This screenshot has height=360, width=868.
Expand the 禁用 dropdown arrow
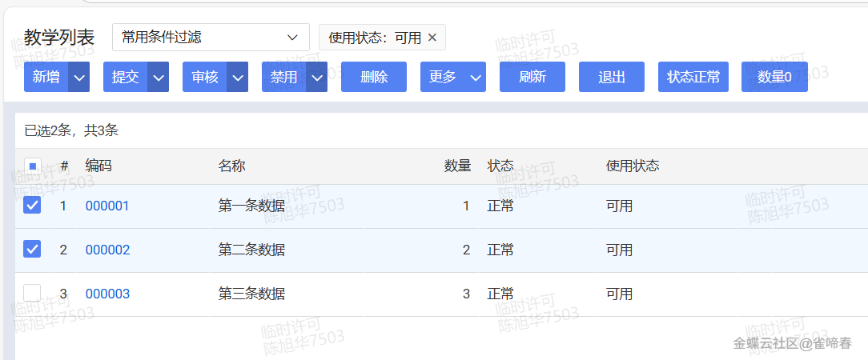click(316, 77)
